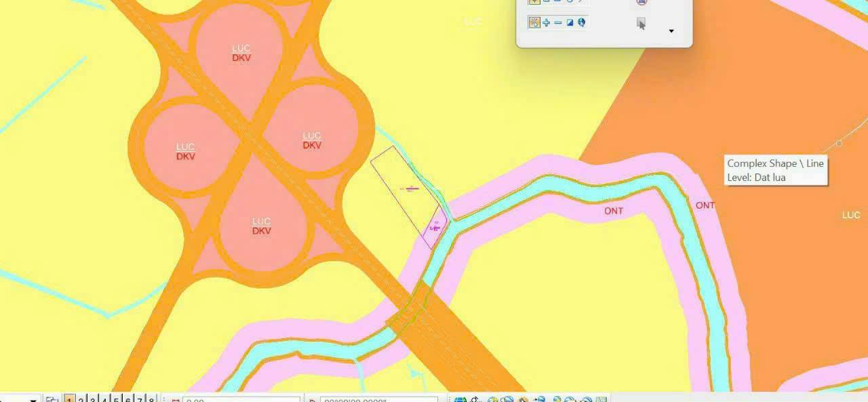Toggle view window 5 button
This screenshot has width=868, height=402.
116,399
